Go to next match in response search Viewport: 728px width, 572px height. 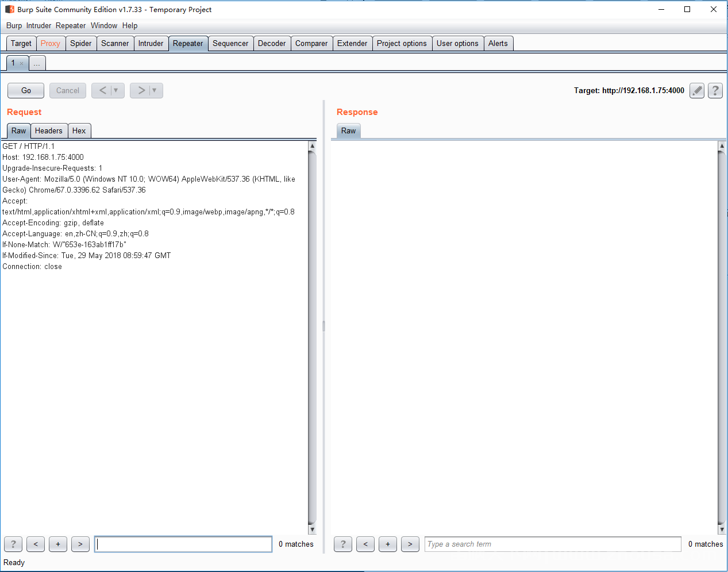pos(410,544)
